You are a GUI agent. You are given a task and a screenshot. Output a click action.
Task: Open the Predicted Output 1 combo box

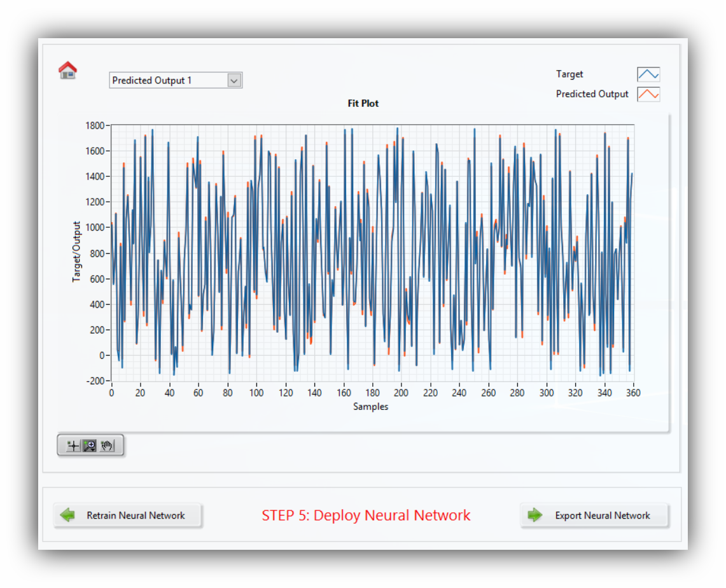point(169,80)
